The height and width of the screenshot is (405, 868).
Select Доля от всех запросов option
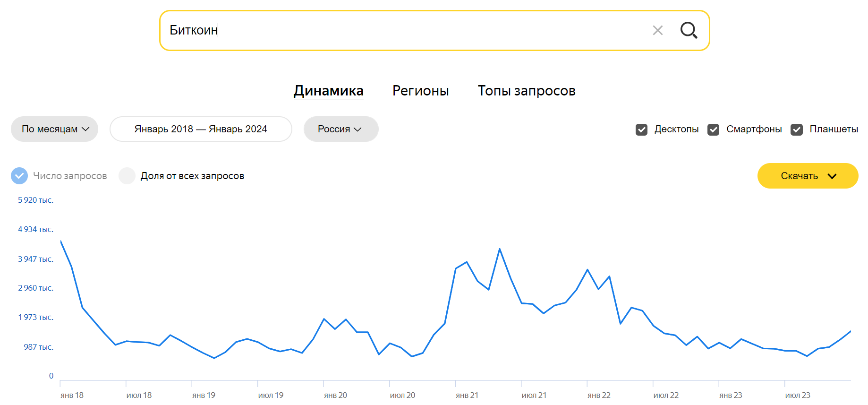point(127,176)
